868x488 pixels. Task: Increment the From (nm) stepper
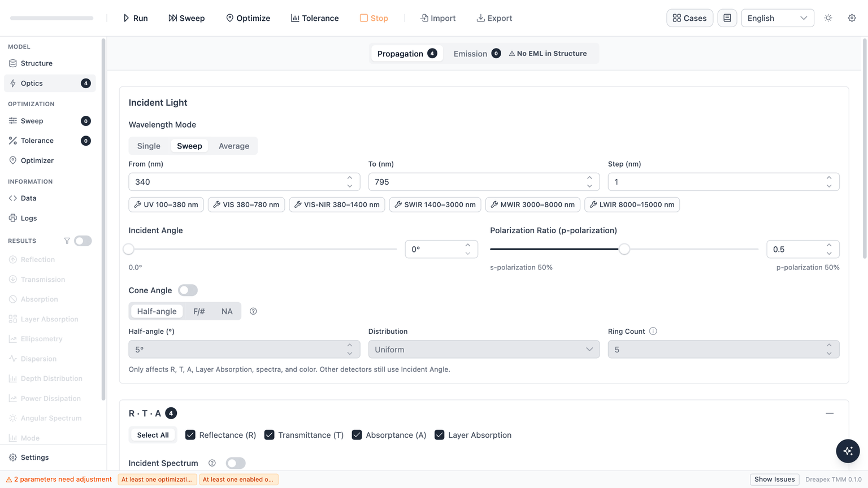350,178
